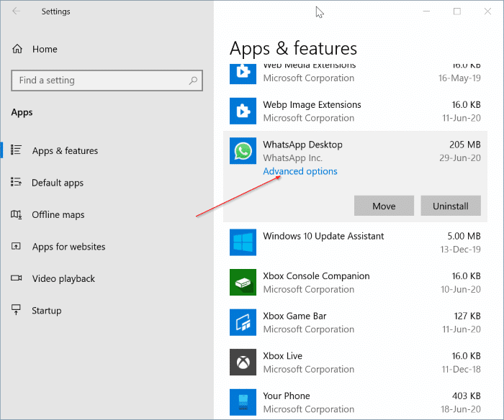The height and width of the screenshot is (420, 504).
Task: Open Apps & features page
Action: point(65,150)
